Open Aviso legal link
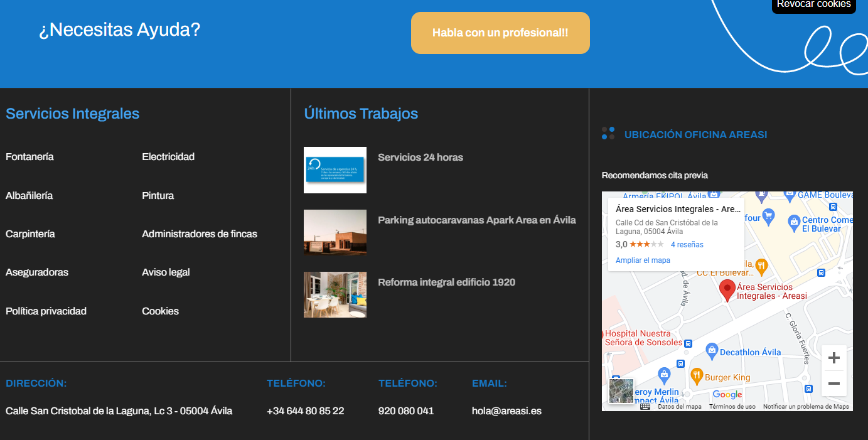 pos(166,272)
